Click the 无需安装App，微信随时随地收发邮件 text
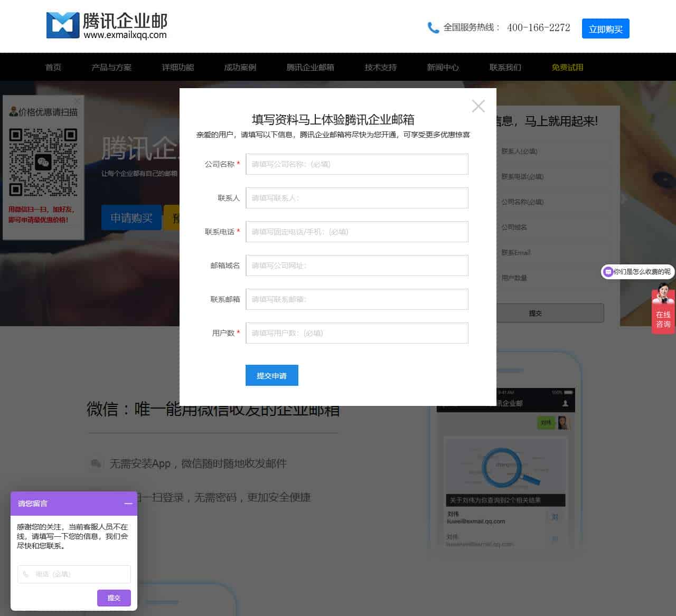The image size is (676, 616). [x=198, y=463]
